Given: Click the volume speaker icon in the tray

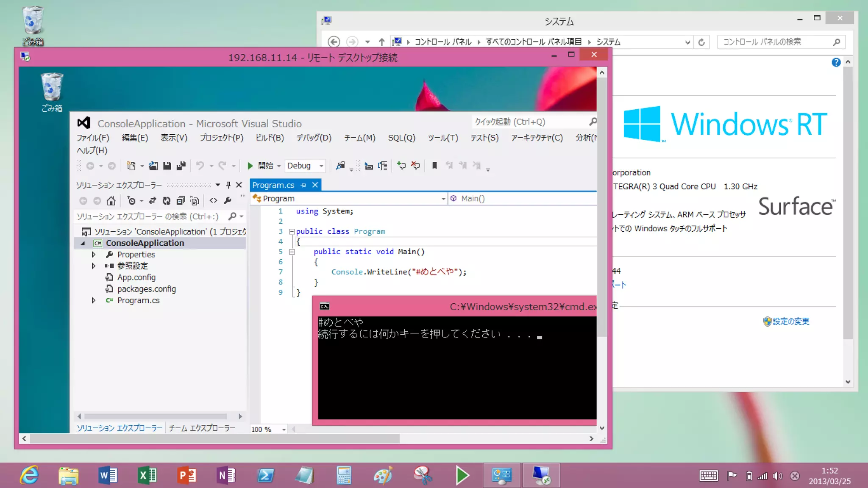Looking at the screenshot, I should click(x=777, y=476).
